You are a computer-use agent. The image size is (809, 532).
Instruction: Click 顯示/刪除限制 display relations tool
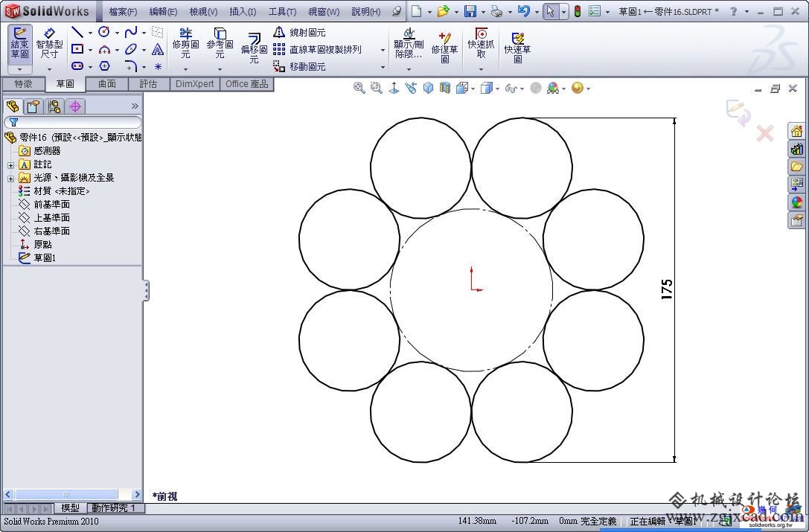point(409,44)
